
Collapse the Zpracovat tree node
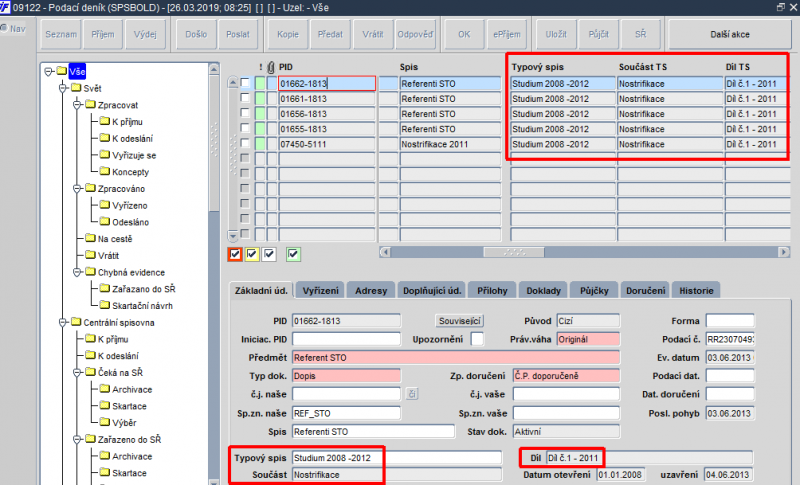click(77, 105)
